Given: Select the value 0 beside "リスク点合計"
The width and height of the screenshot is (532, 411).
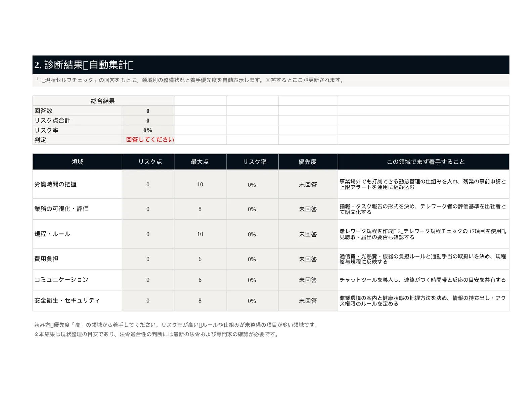Looking at the screenshot, I should (x=148, y=121).
